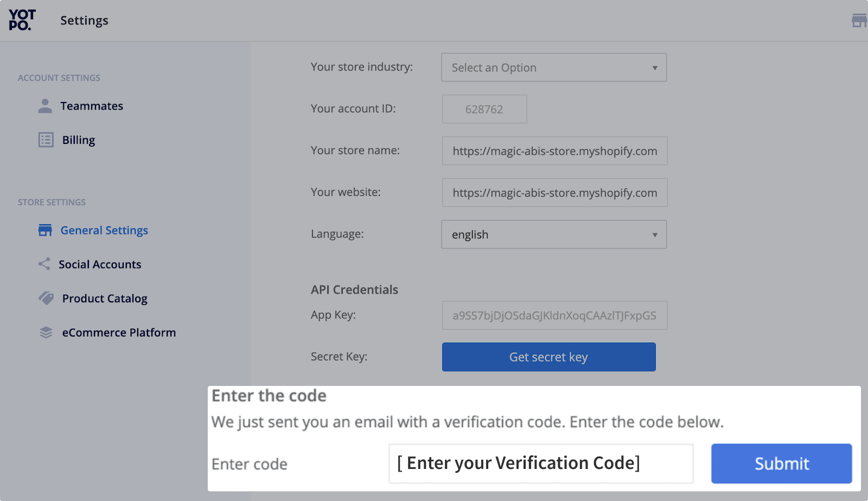Click the verification code input field
868x501 pixels.
[541, 464]
